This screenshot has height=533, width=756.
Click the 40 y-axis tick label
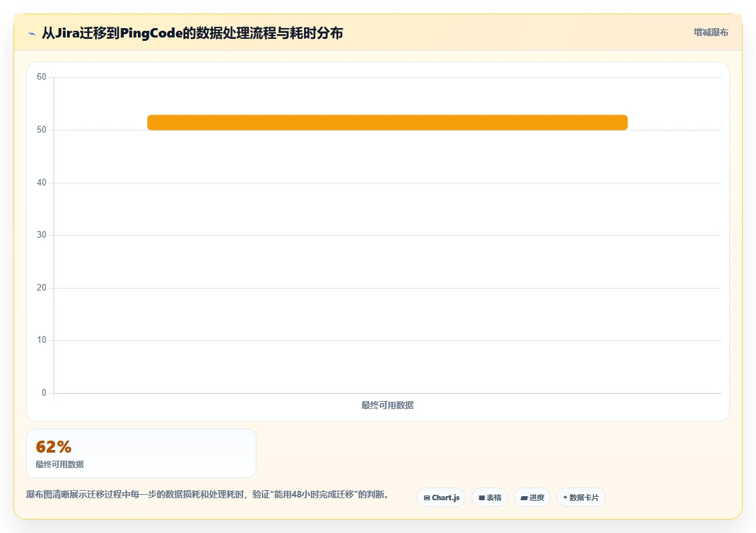click(42, 182)
